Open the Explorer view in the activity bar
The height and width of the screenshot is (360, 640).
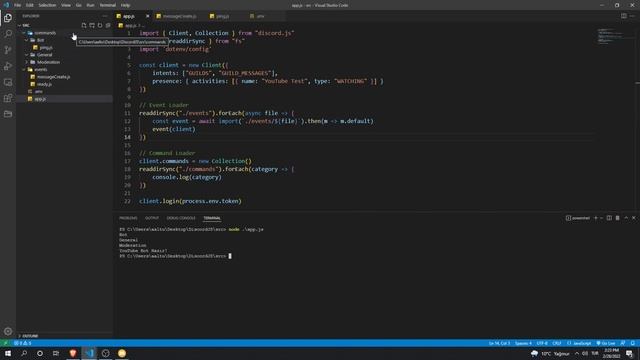8,18
